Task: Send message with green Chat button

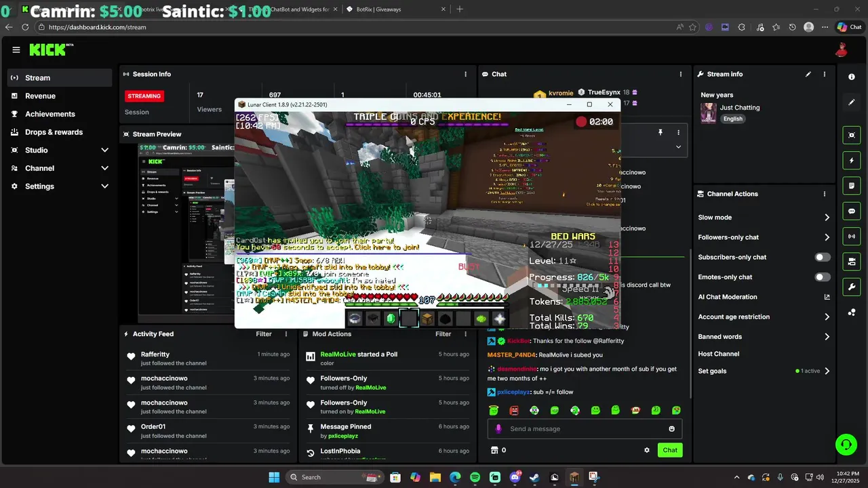Action: 670,450
